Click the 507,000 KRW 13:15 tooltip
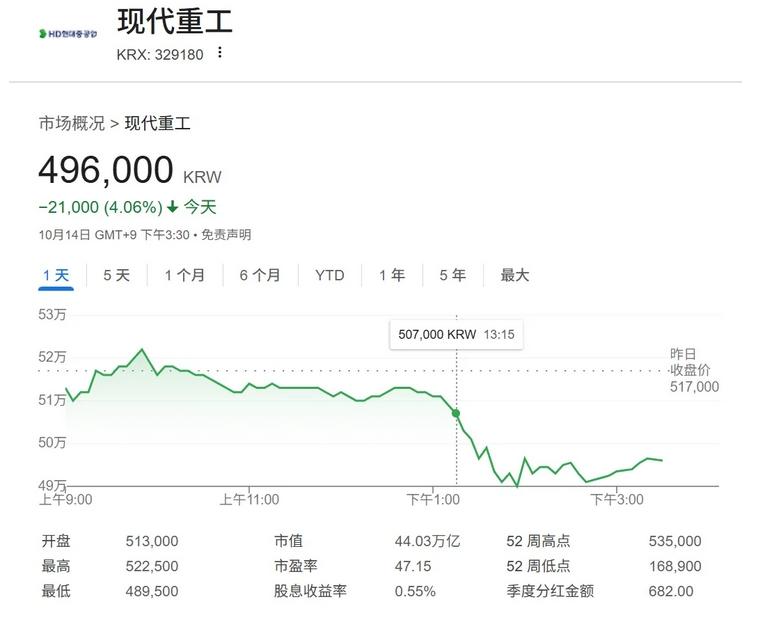 (x=456, y=334)
